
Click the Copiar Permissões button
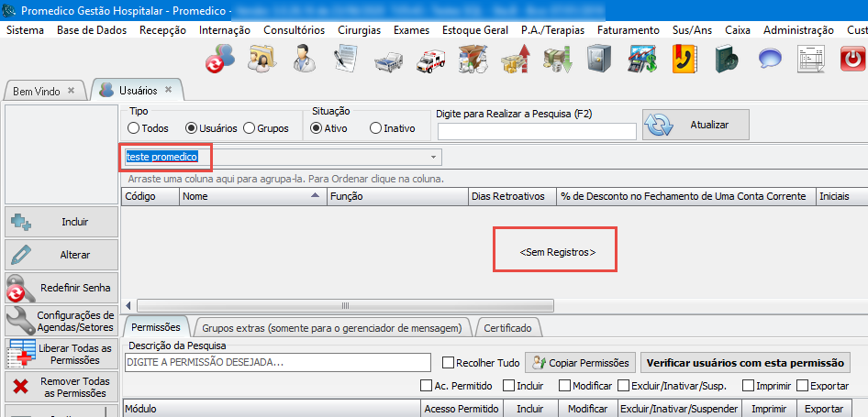(580, 363)
